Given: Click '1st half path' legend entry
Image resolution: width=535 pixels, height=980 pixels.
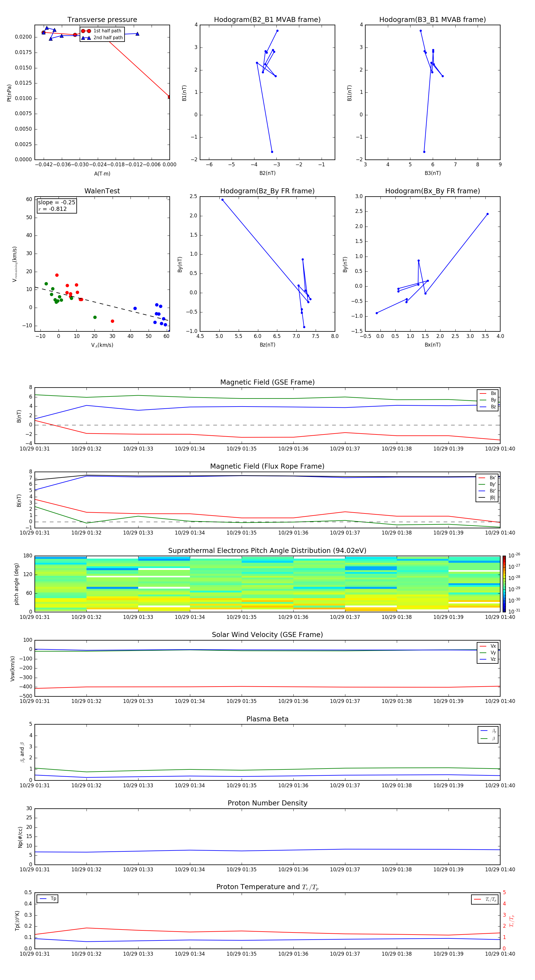Looking at the screenshot, I should (x=102, y=31).
